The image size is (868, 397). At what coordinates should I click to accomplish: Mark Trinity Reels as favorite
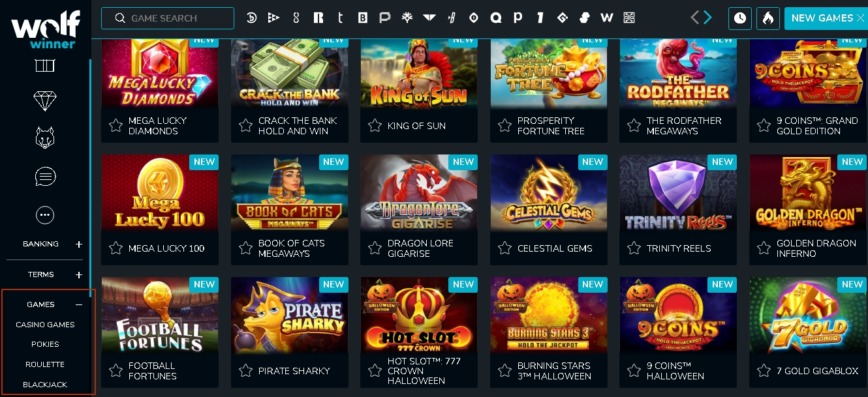pyautogui.click(x=634, y=248)
